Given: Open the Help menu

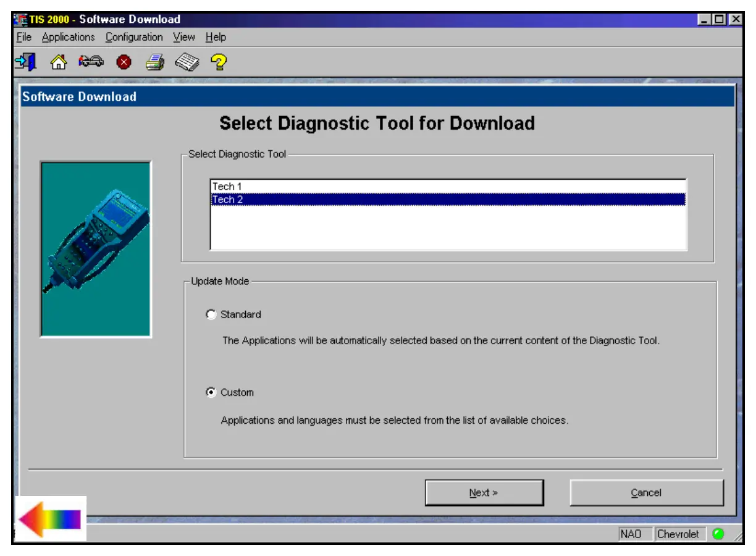Looking at the screenshot, I should click(216, 37).
